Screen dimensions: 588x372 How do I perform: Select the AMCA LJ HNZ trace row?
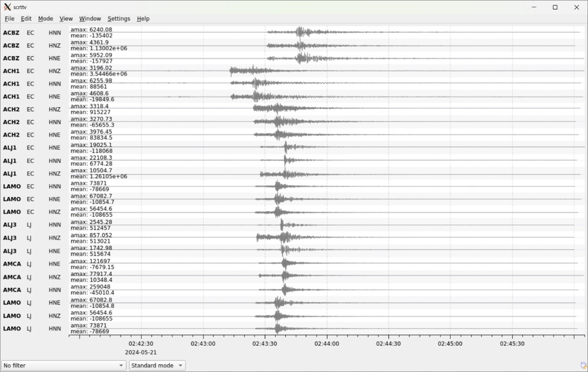293,277
